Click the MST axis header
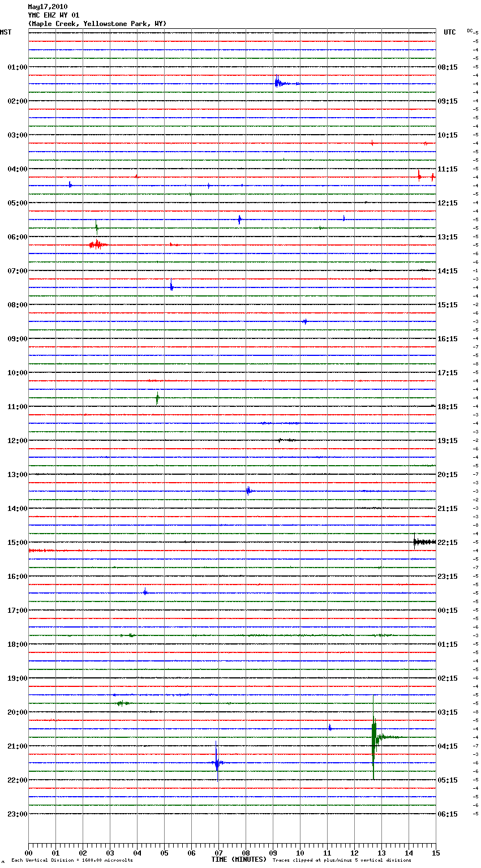 tap(6, 32)
